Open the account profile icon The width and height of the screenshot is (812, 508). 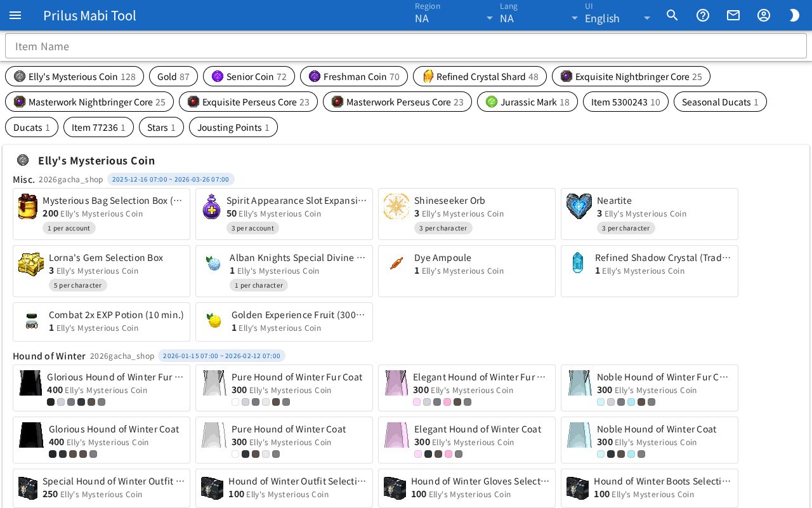click(764, 15)
